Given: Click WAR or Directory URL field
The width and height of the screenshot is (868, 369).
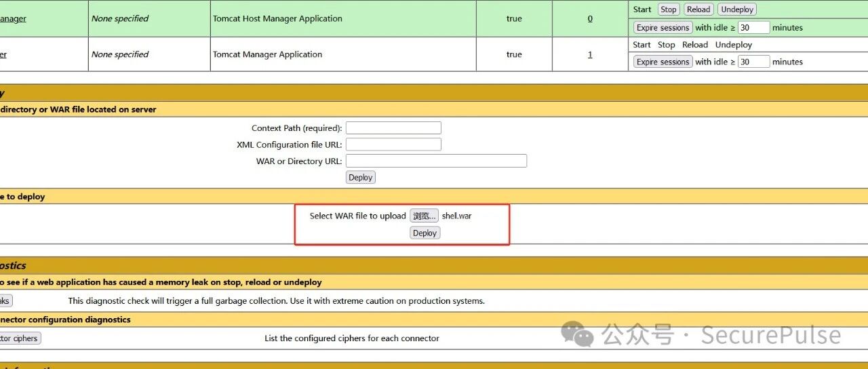Looking at the screenshot, I should click(436, 161).
